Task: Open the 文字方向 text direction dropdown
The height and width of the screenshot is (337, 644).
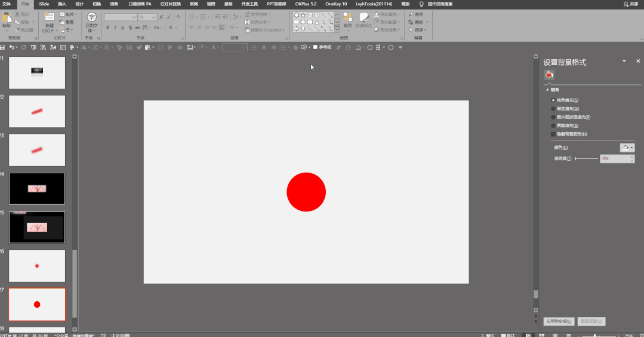Action: (x=257, y=14)
